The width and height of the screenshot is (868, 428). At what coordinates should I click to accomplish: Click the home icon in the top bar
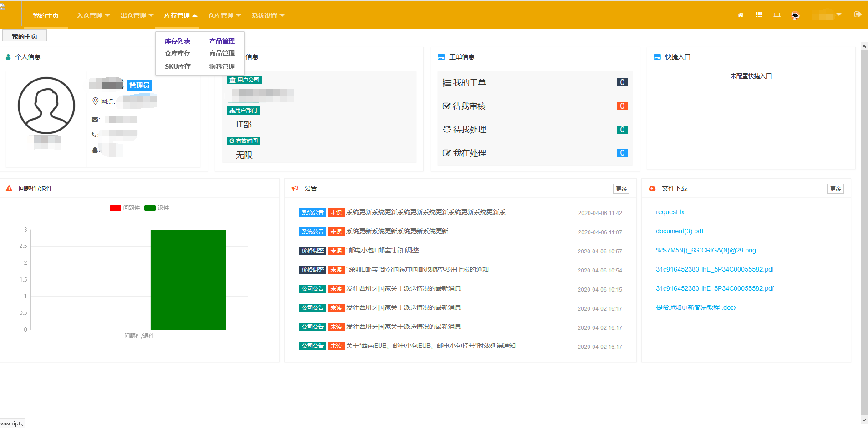coord(741,15)
